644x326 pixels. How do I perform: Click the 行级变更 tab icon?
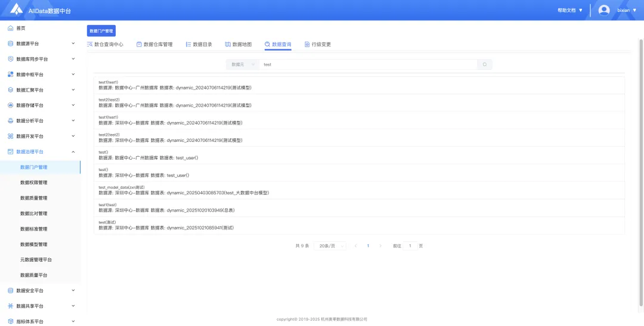point(307,44)
